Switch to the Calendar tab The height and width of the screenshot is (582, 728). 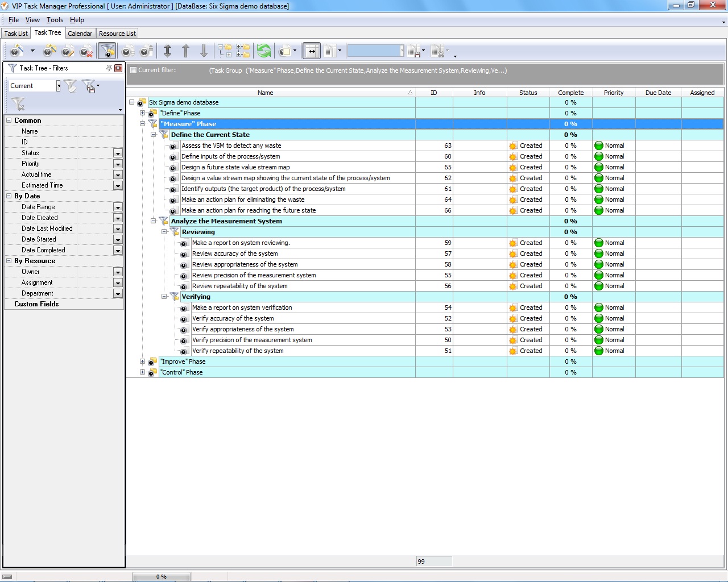pos(80,34)
